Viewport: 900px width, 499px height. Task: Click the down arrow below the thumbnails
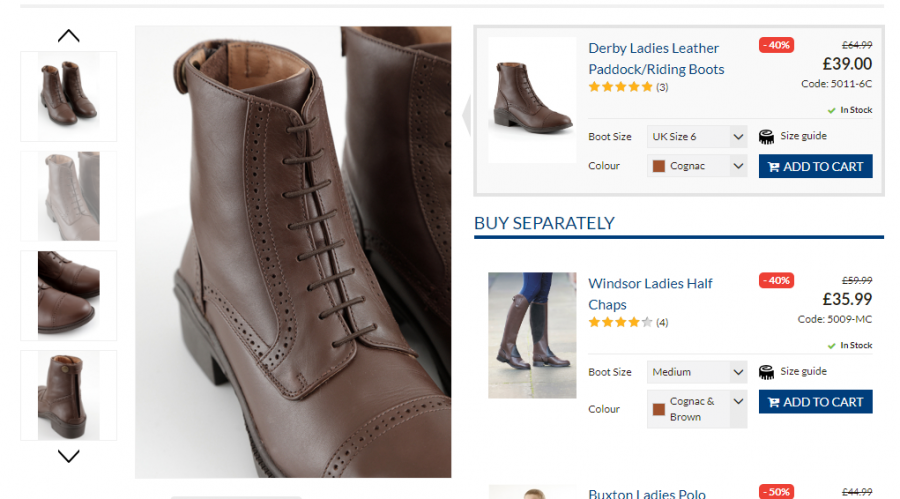(68, 456)
